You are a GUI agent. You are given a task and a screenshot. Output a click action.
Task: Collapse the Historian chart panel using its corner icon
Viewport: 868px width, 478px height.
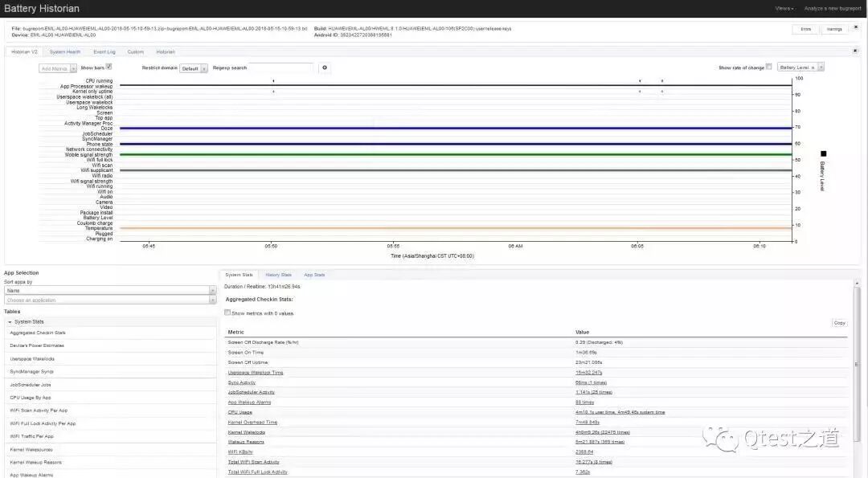855,51
